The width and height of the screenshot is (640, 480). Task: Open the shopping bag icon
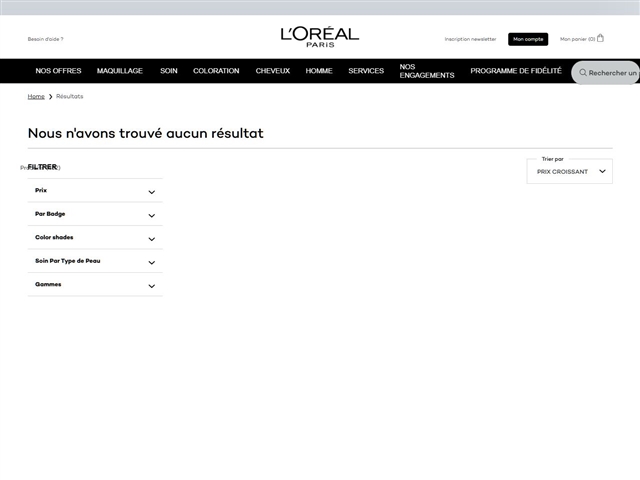coord(600,38)
